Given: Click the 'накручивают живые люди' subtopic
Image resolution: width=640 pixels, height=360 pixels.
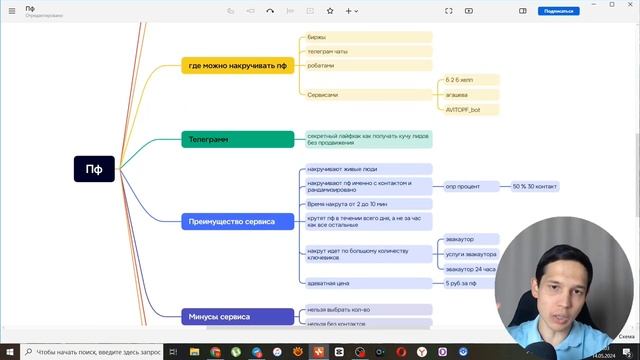Looking at the screenshot, I should tap(369, 169).
